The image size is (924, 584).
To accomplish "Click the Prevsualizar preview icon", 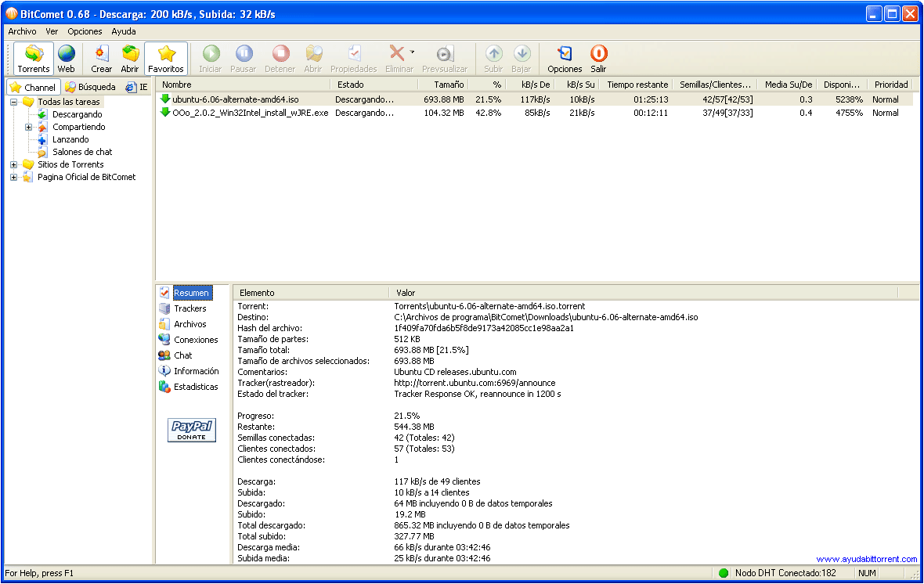I will (445, 54).
